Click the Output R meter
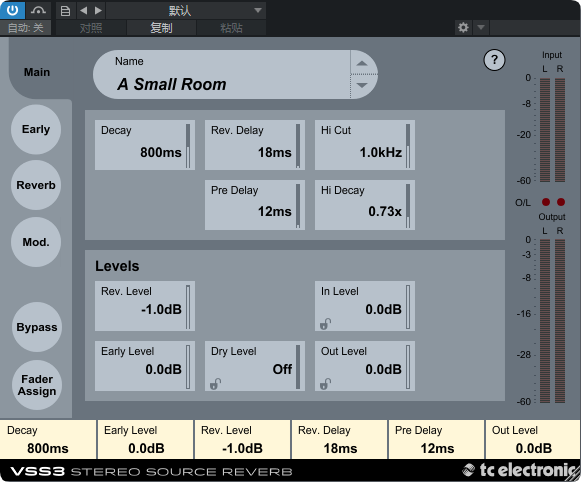This screenshot has height=482, width=581. 560,321
